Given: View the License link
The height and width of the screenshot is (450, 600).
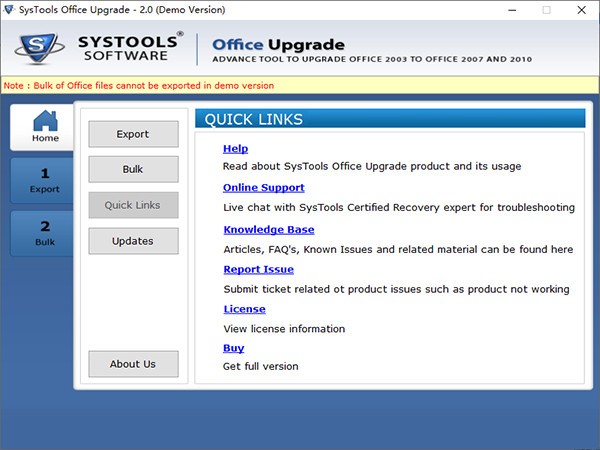Looking at the screenshot, I should point(245,309).
